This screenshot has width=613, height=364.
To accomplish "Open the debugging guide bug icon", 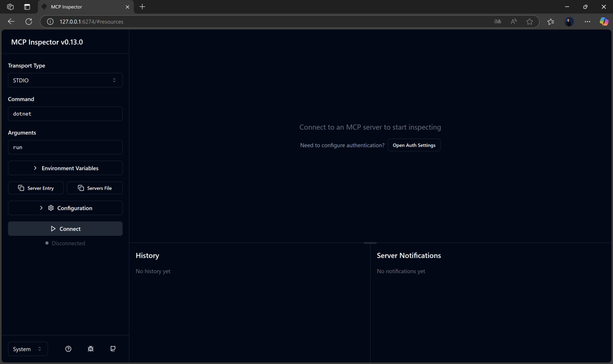I will [x=91, y=349].
